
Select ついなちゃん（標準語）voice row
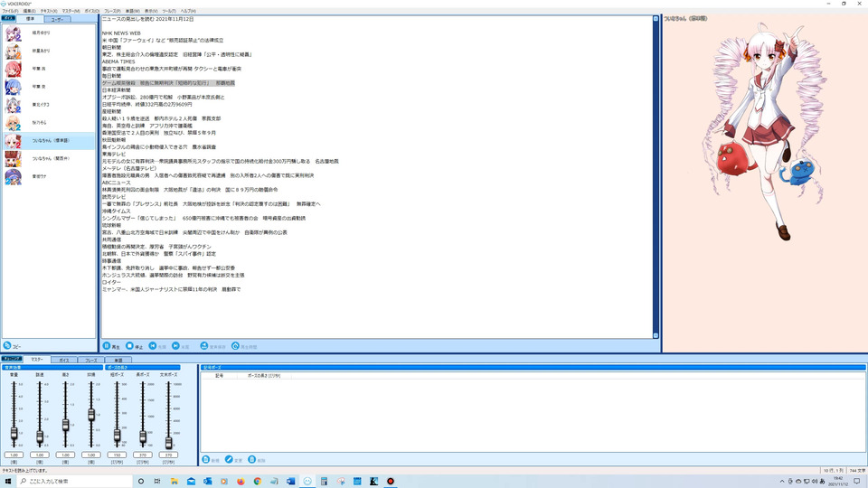click(49, 141)
